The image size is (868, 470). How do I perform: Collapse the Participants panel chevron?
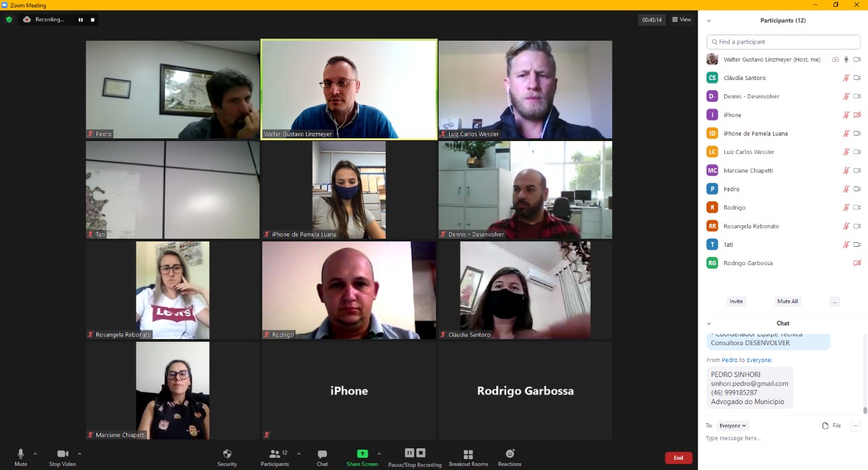pos(709,21)
